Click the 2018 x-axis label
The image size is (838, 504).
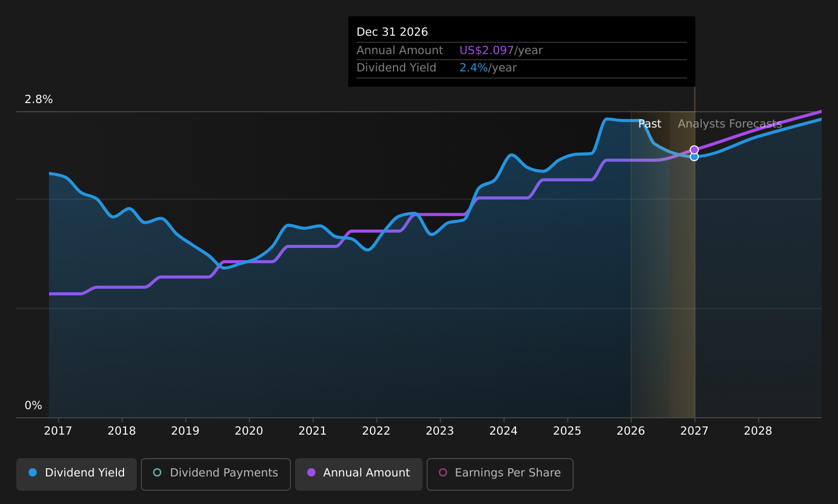pyautogui.click(x=121, y=431)
